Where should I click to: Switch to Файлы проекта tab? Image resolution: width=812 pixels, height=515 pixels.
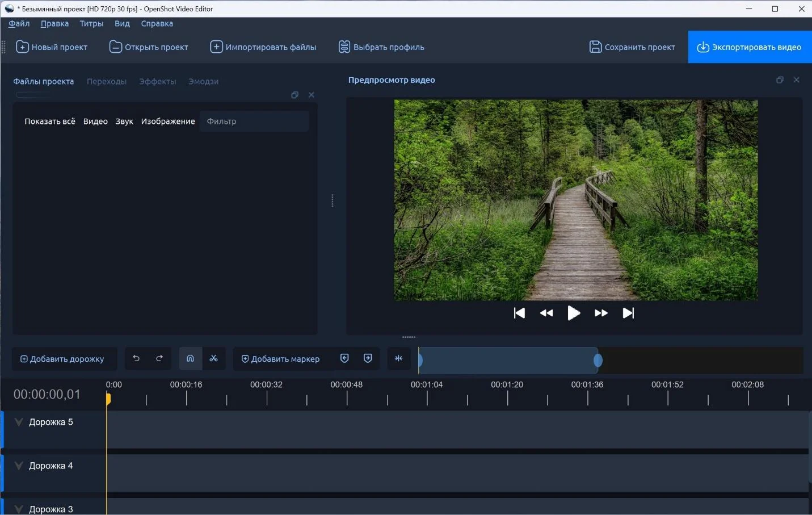(44, 81)
